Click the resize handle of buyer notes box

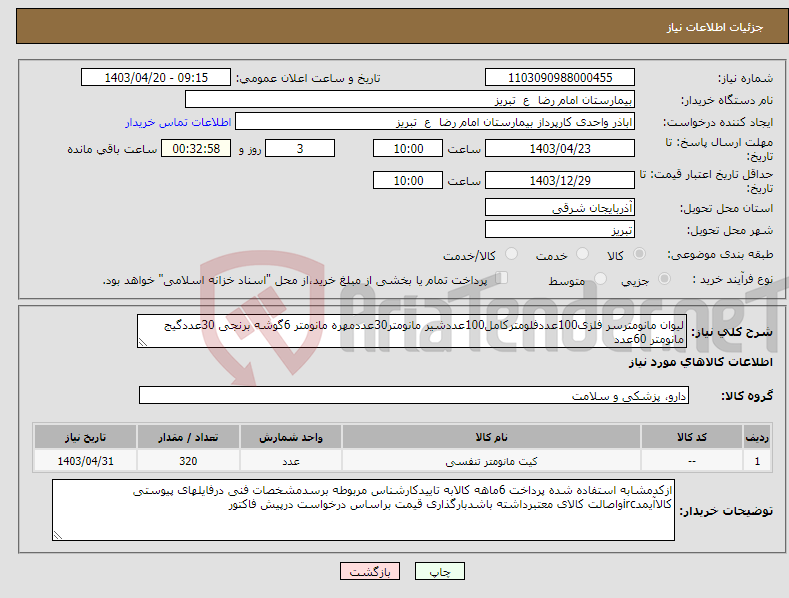[x=58, y=536]
